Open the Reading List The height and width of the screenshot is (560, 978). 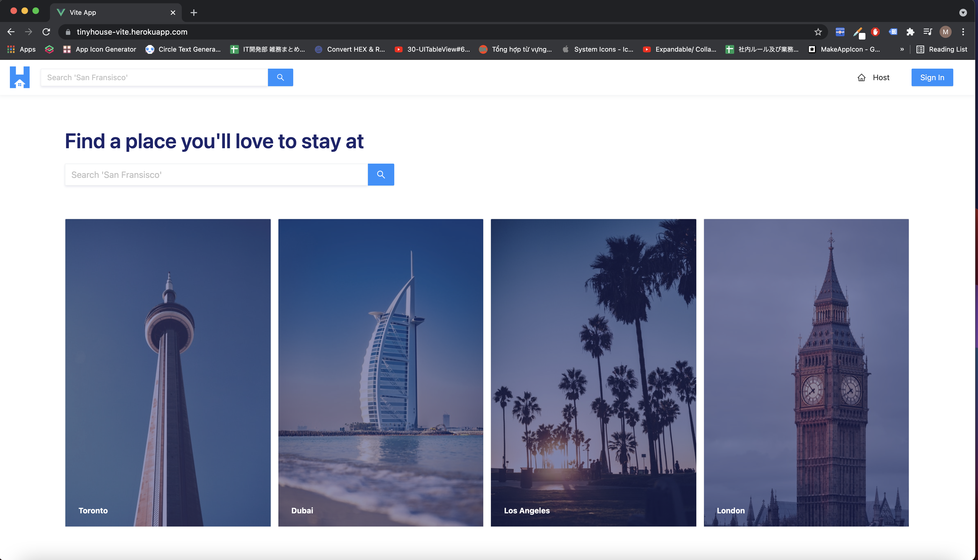click(x=942, y=49)
